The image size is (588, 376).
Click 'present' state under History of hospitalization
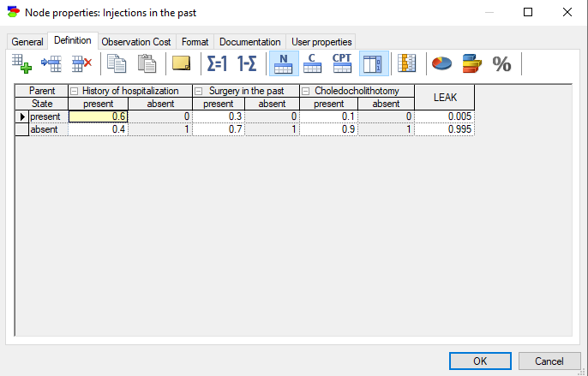pos(99,104)
